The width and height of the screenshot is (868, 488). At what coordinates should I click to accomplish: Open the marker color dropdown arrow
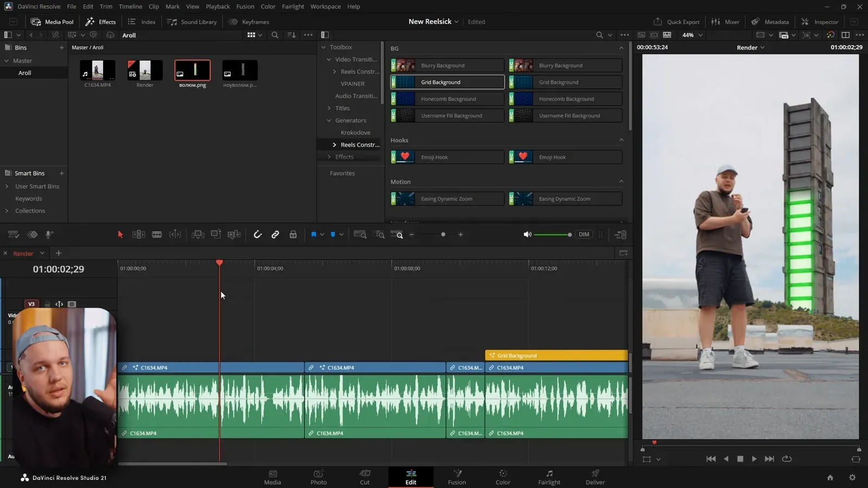click(x=341, y=235)
